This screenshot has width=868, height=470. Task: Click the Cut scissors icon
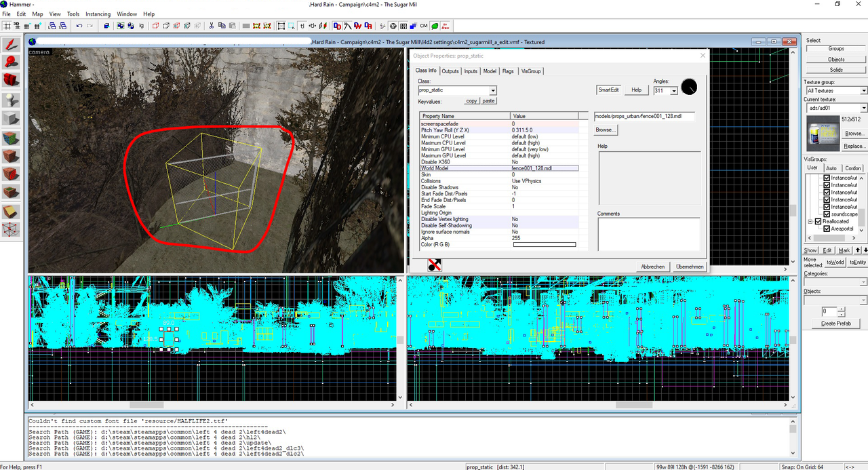click(212, 26)
